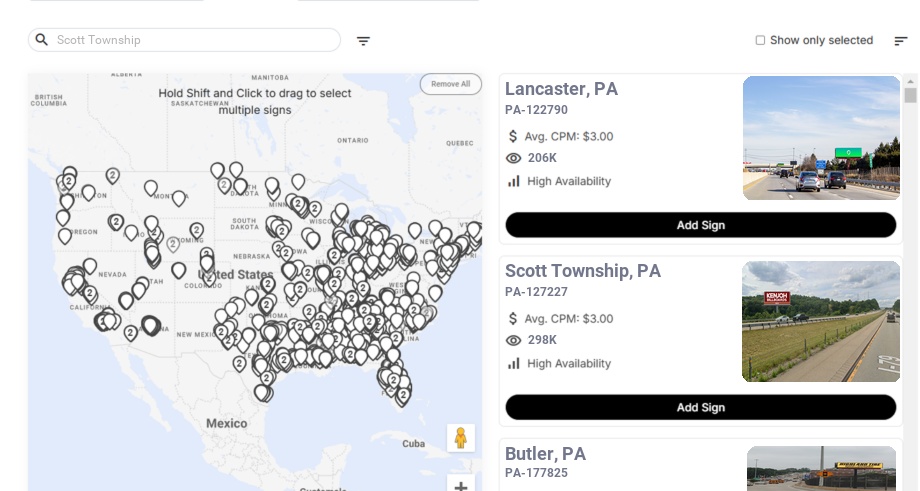Click the search magnifier icon
920x491 pixels.
pyautogui.click(x=42, y=40)
